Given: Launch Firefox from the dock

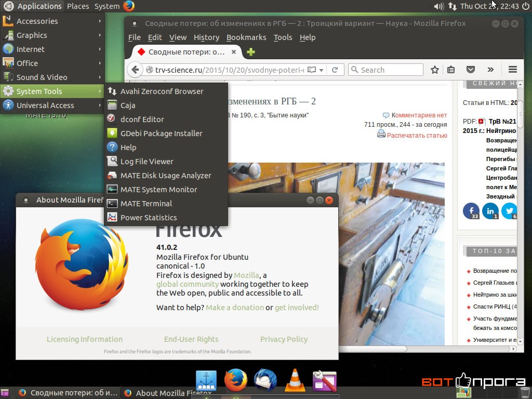Looking at the screenshot, I should 235,380.
